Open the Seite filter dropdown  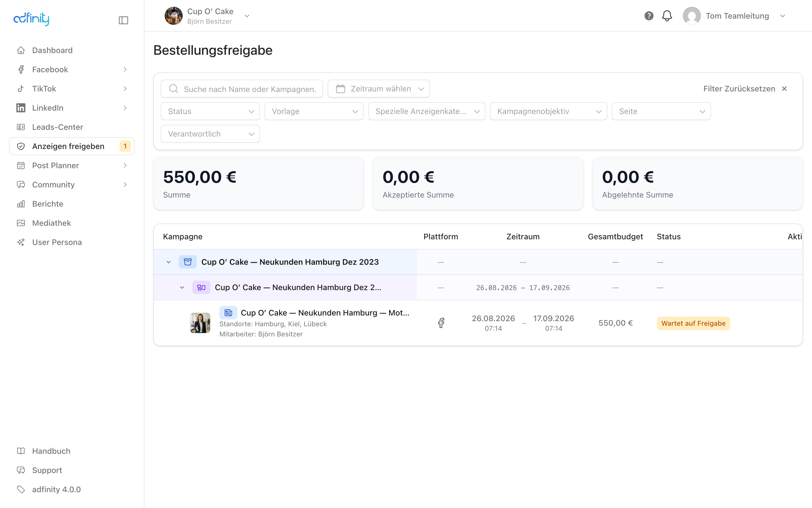(x=661, y=111)
